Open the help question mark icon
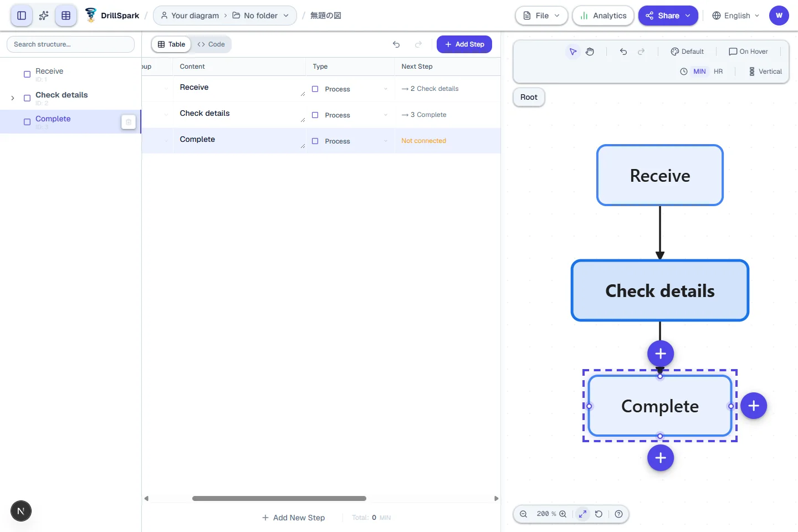Viewport: 798px width, 532px height. click(619, 514)
